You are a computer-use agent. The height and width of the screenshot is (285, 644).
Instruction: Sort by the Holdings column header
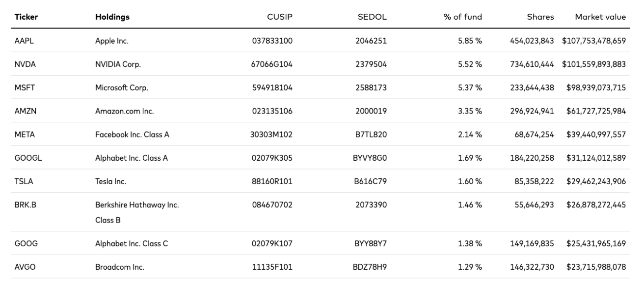pyautogui.click(x=112, y=17)
